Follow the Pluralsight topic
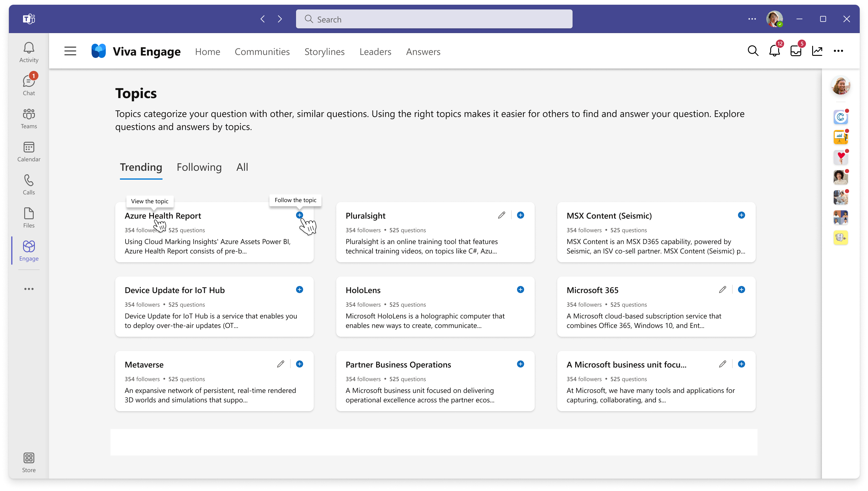The height and width of the screenshot is (491, 868). (520, 215)
